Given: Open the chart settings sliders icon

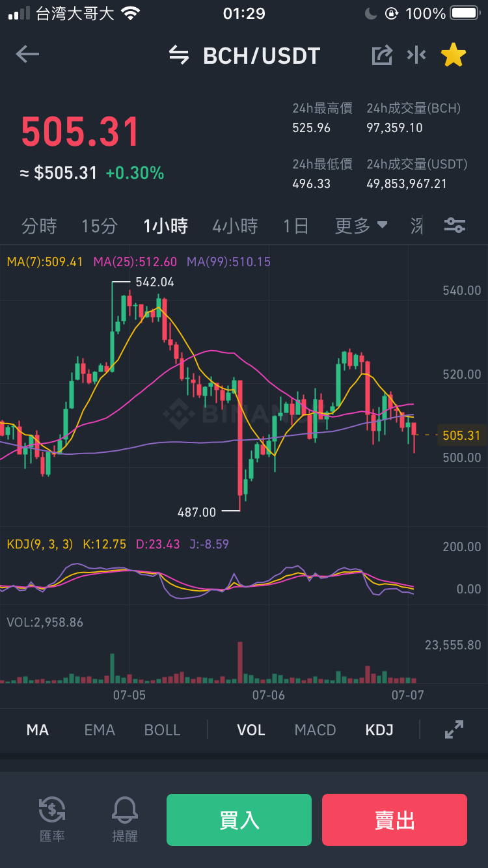Looking at the screenshot, I should pos(454,226).
